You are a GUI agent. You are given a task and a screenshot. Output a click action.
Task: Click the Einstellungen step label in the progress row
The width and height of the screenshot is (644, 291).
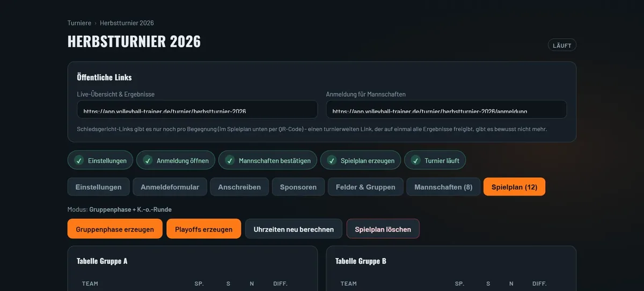point(107,161)
